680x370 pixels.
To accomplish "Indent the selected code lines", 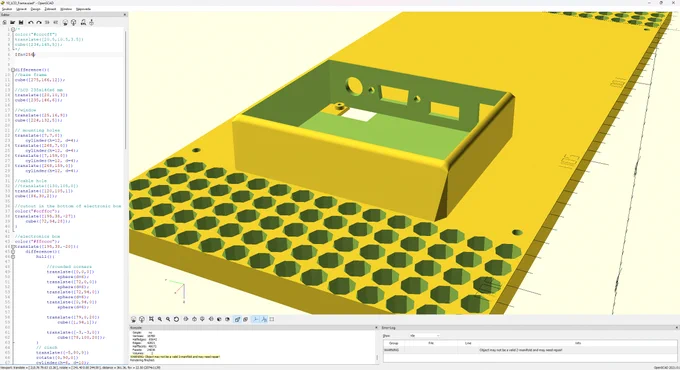I will (56, 22).
